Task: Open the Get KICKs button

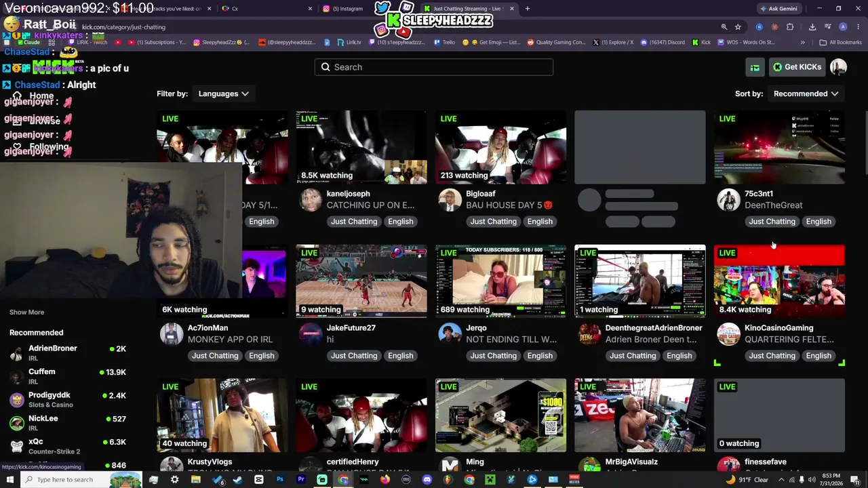Action: pos(797,67)
